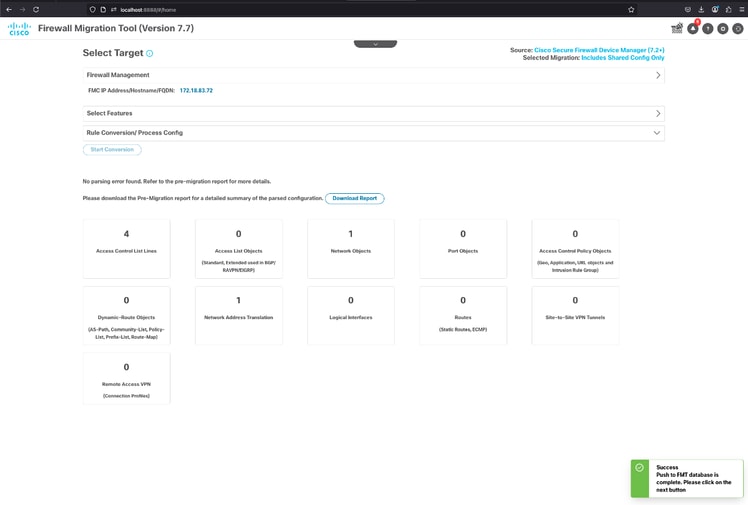Screen dimensions: 748x505
Task: Click the Access Control Policy Objects card
Action: pyautogui.click(x=575, y=249)
